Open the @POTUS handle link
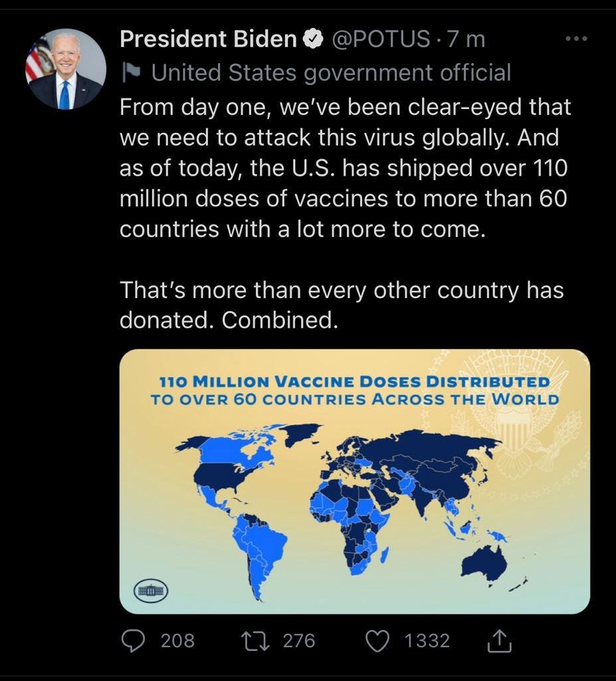The height and width of the screenshot is (681, 616). click(x=381, y=39)
